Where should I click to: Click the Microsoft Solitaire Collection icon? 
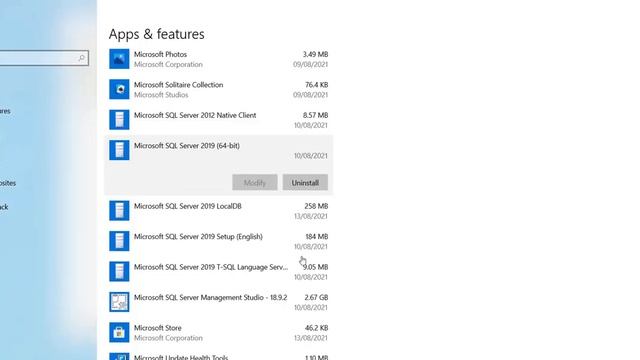119,89
